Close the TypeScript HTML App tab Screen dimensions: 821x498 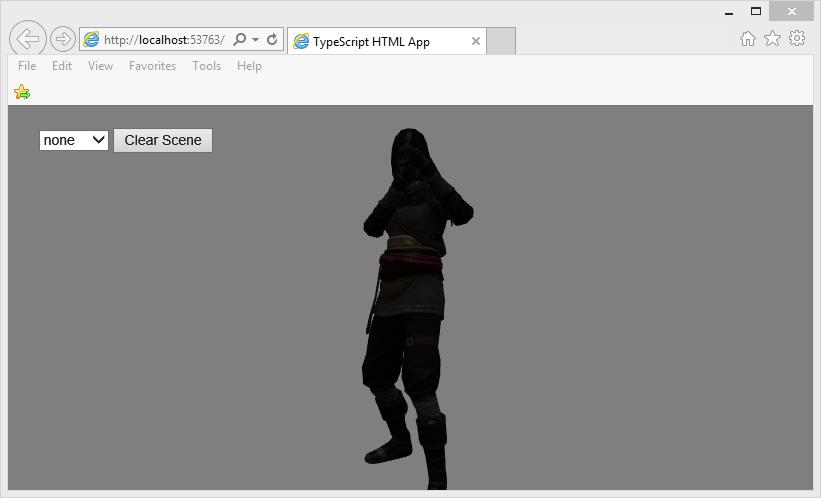coord(476,41)
